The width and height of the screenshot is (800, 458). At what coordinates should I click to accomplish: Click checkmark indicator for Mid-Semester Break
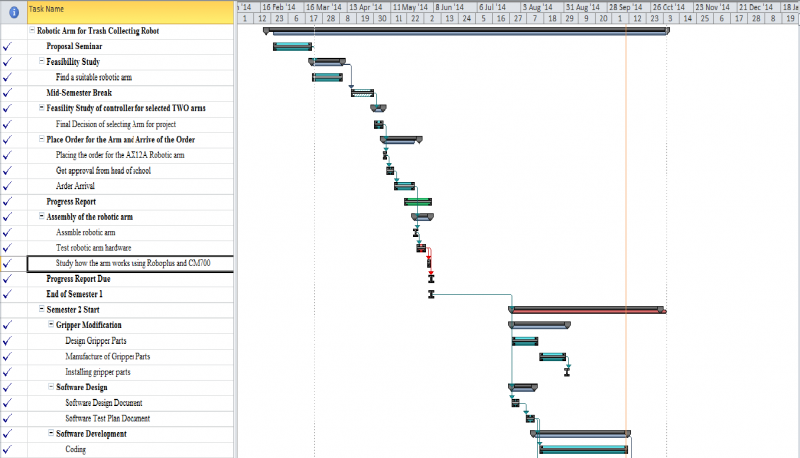pyautogui.click(x=8, y=93)
